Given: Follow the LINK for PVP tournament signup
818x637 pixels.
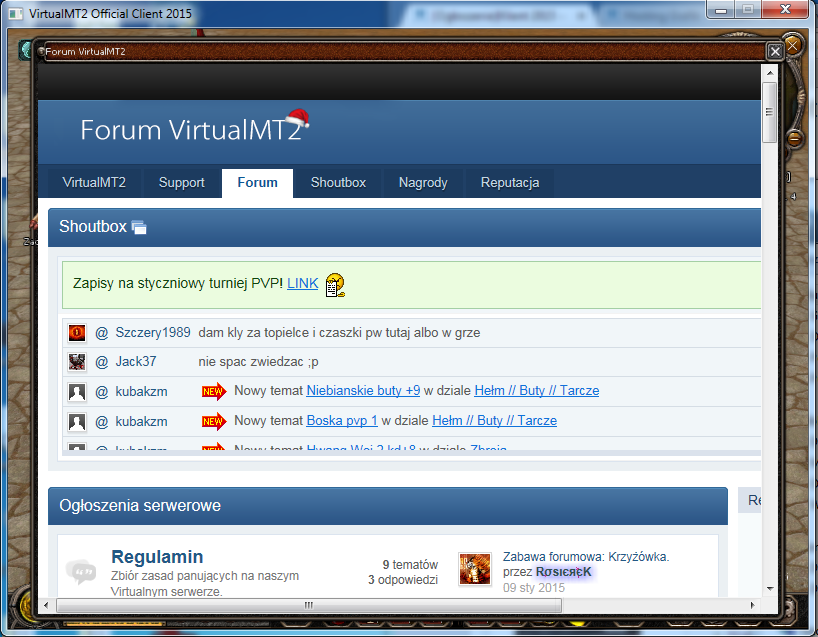Looking at the screenshot, I should tap(303, 283).
